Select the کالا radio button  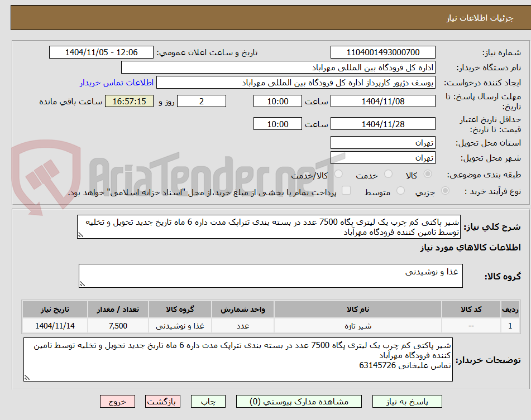tap(428, 174)
